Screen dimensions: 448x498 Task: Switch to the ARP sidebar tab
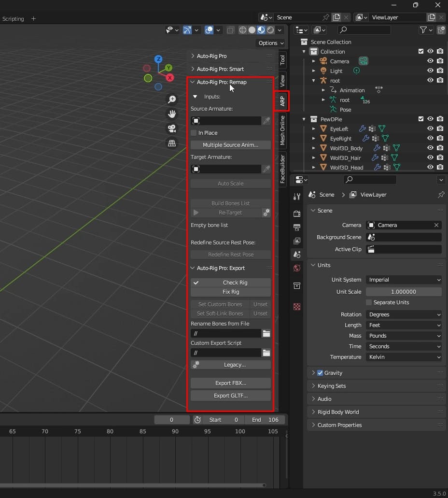[282, 101]
